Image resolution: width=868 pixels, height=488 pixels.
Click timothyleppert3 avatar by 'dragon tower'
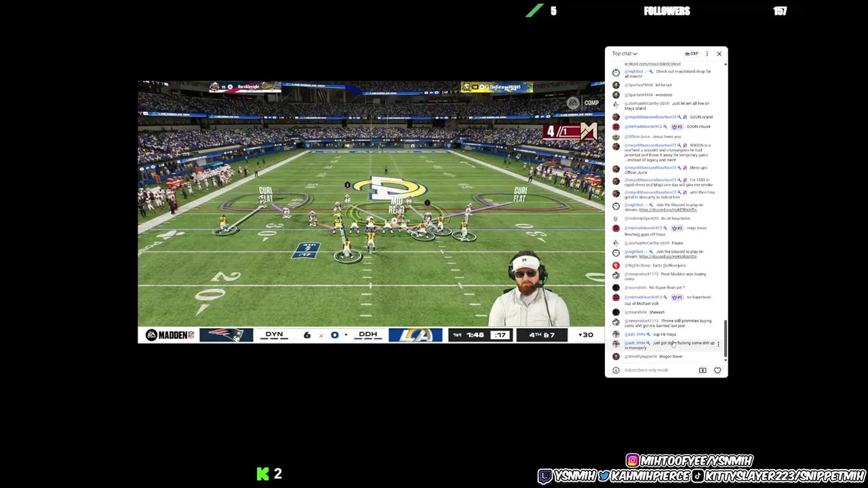point(616,357)
